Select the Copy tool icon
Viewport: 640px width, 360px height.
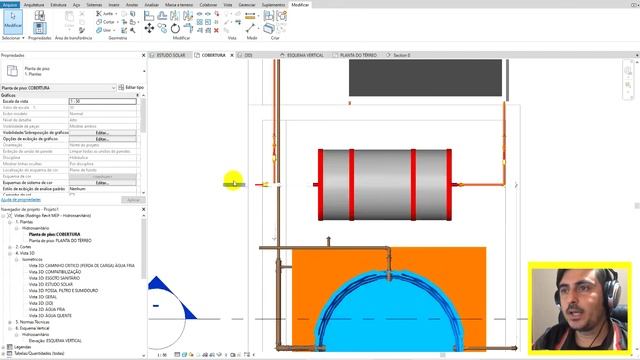[162, 28]
